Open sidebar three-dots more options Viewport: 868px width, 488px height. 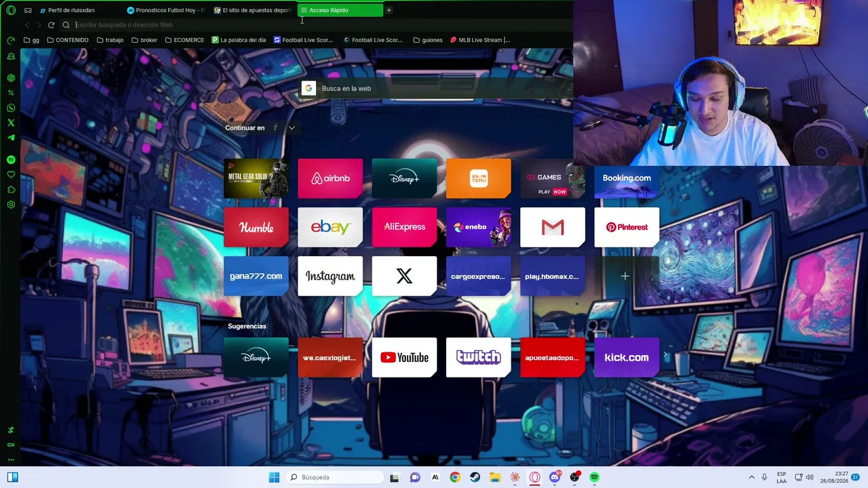pyautogui.click(x=11, y=460)
